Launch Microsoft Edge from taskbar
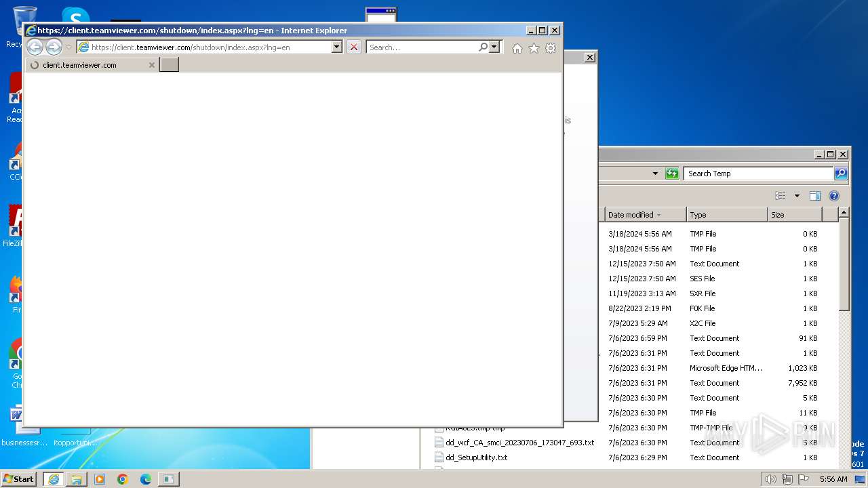868x488 pixels. pyautogui.click(x=146, y=479)
